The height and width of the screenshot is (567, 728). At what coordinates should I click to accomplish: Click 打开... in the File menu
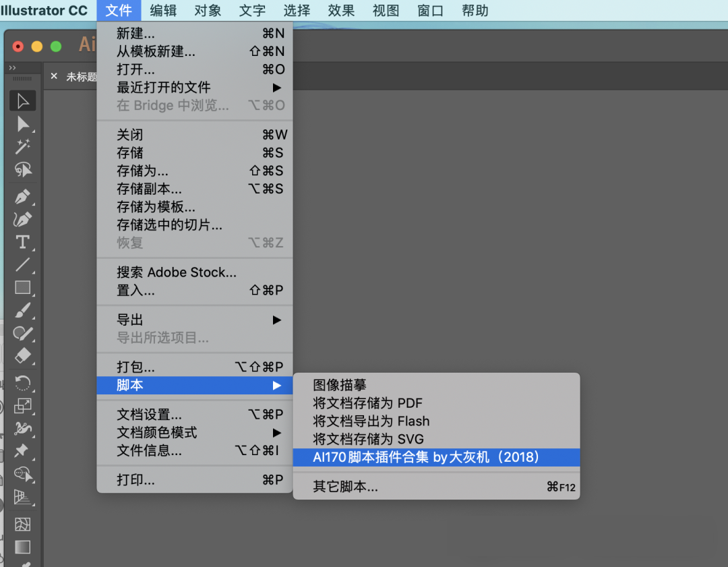pos(195,69)
